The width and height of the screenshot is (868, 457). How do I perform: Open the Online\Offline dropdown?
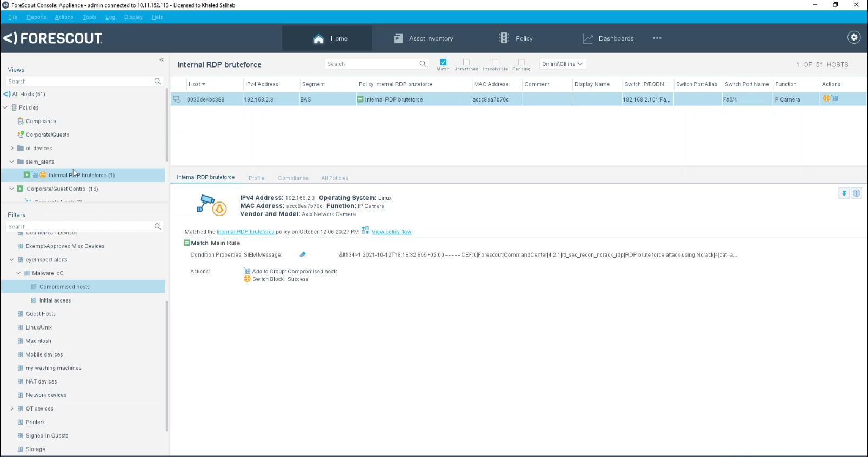[562, 64]
